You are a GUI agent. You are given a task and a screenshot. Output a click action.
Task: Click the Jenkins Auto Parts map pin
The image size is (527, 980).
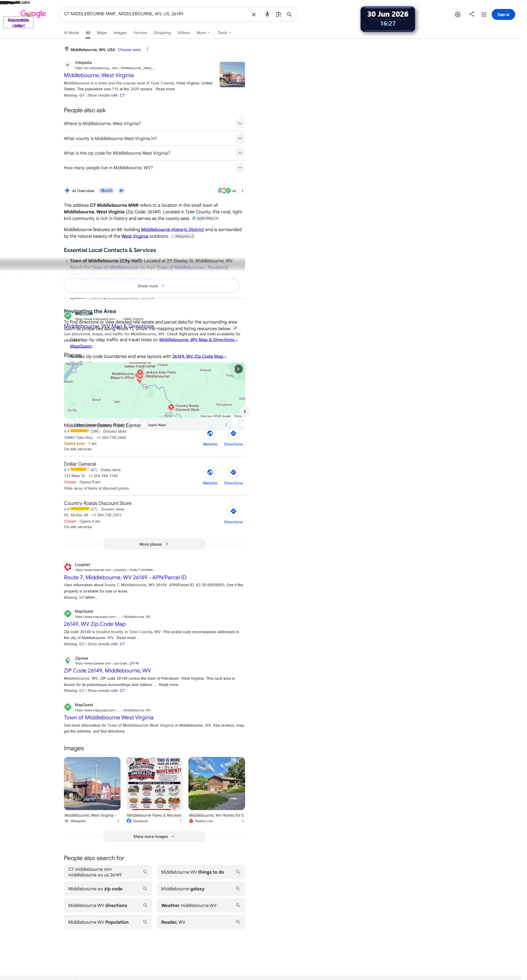140,373
